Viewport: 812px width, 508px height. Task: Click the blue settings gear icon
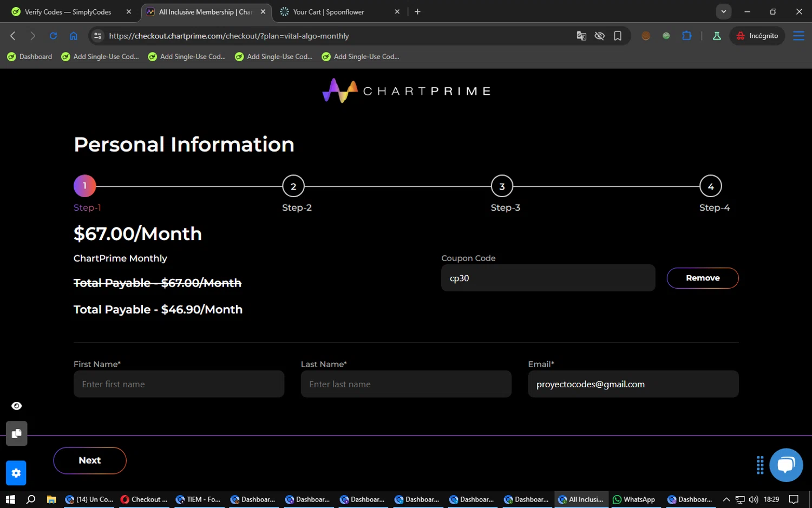pyautogui.click(x=16, y=473)
